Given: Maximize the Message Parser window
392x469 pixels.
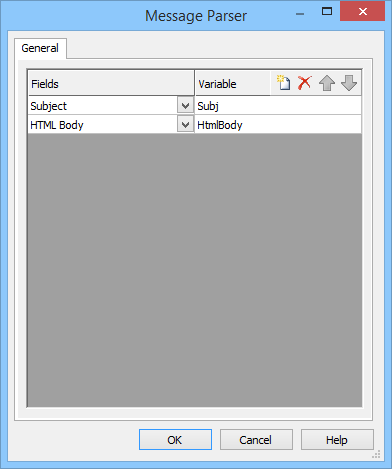Looking at the screenshot, I should [327, 12].
